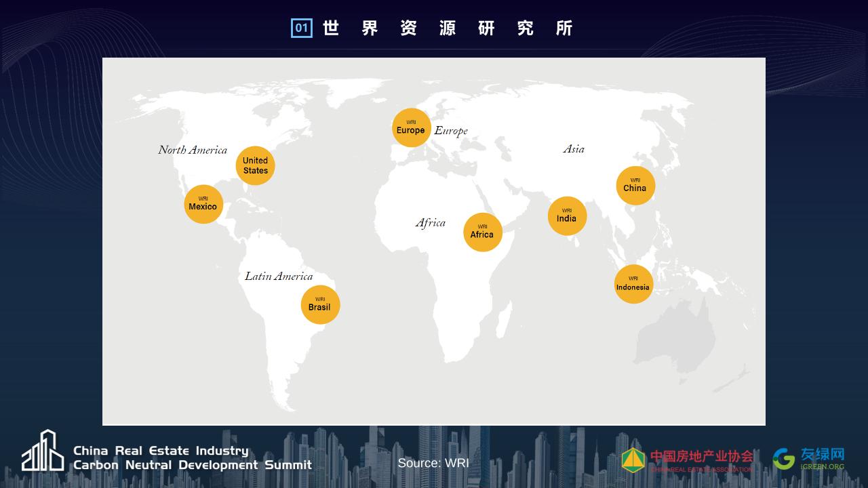The image size is (868, 488).
Task: Click the 中国房地产业协会 red text
Action: [701, 456]
